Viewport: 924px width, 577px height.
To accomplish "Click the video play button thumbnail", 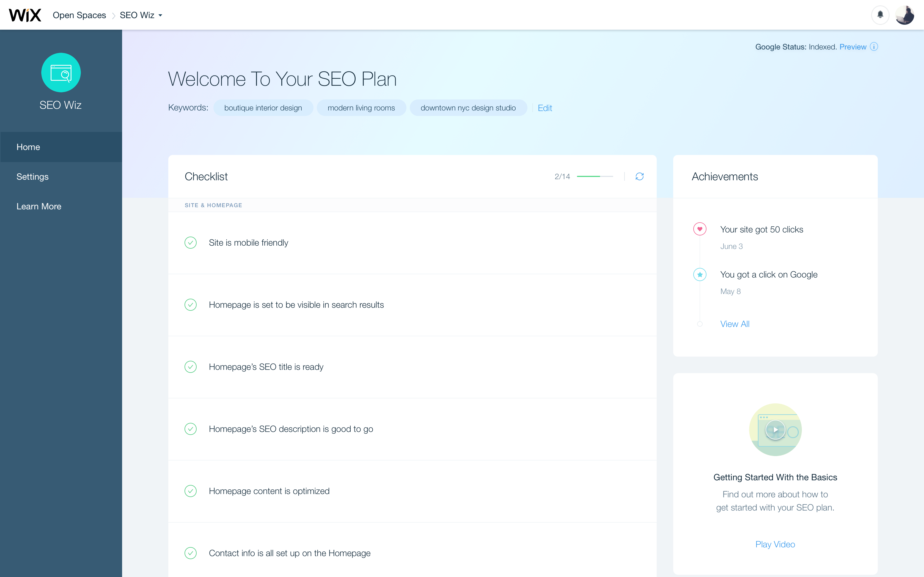I will click(775, 430).
